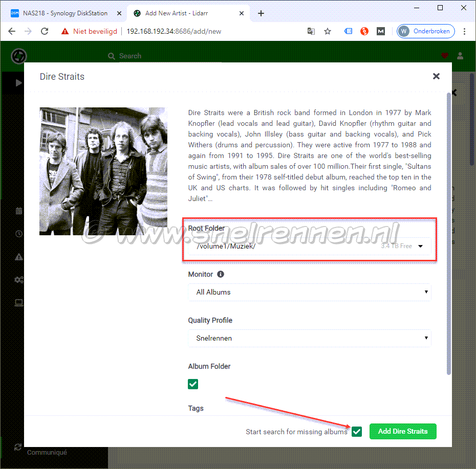Click the Lidarr logo icon
The image size is (476, 469).
(19, 56)
